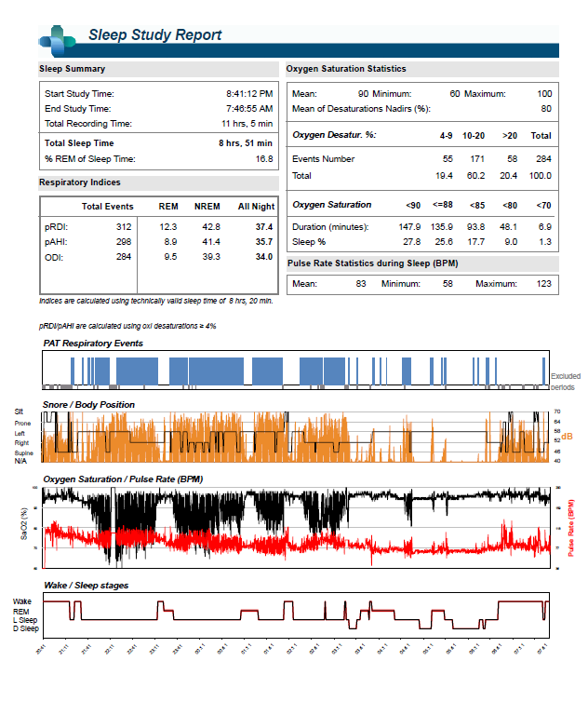Click the pAHI Total Events value 298
Screen dimensions: 588x715
coord(123,241)
